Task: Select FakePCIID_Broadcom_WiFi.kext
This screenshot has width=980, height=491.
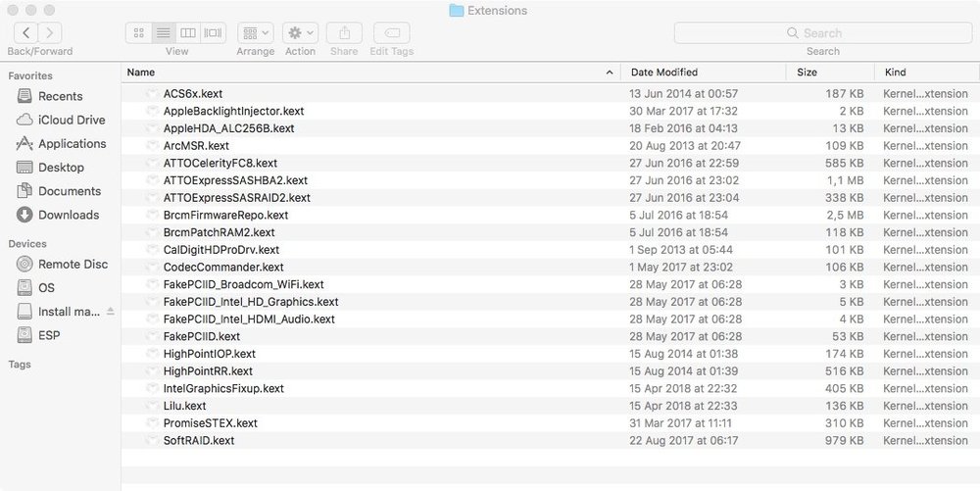Action: [x=244, y=285]
